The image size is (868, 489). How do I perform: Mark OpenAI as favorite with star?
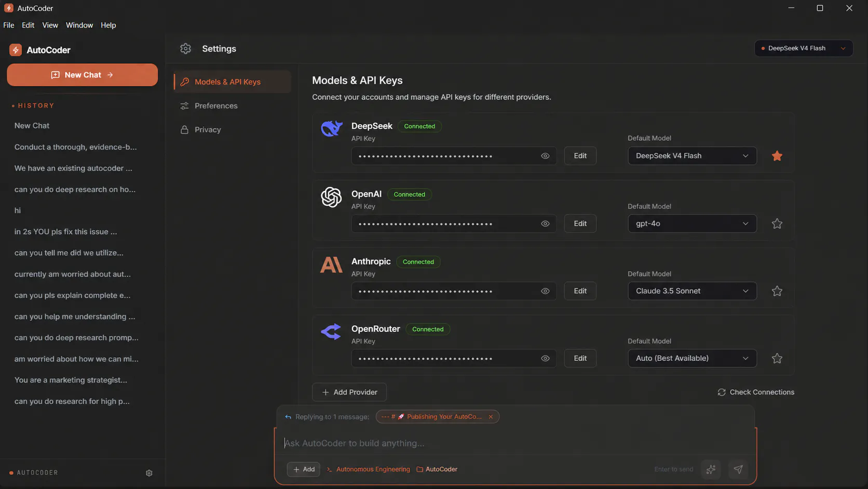(777, 223)
